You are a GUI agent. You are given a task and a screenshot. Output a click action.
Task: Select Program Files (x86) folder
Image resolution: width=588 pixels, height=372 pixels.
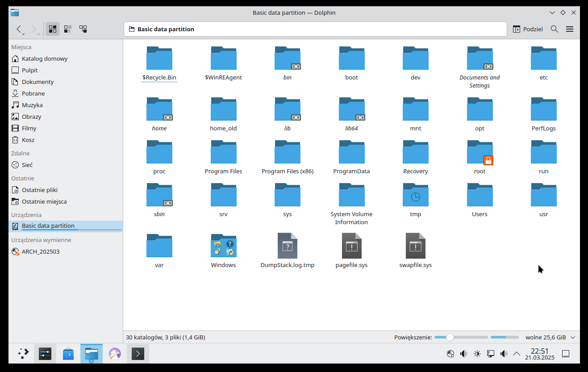tap(288, 158)
